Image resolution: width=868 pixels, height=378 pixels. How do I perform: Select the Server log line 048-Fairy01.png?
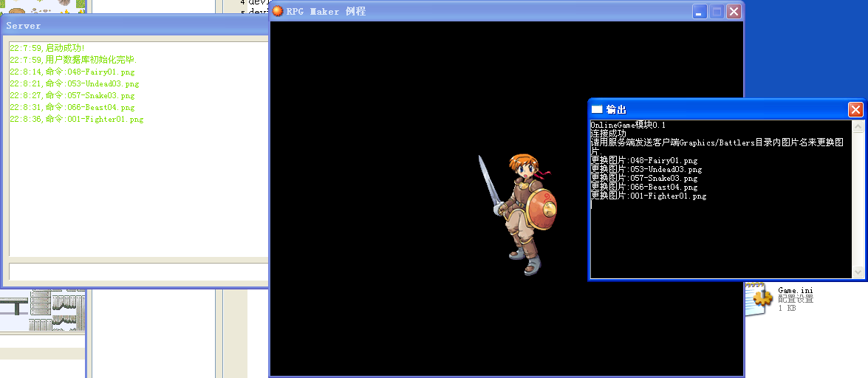(72, 72)
